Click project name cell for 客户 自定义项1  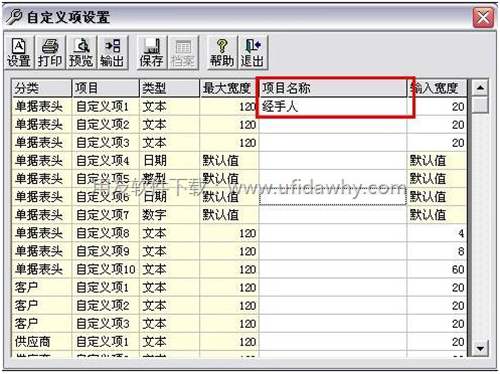tap(333, 287)
